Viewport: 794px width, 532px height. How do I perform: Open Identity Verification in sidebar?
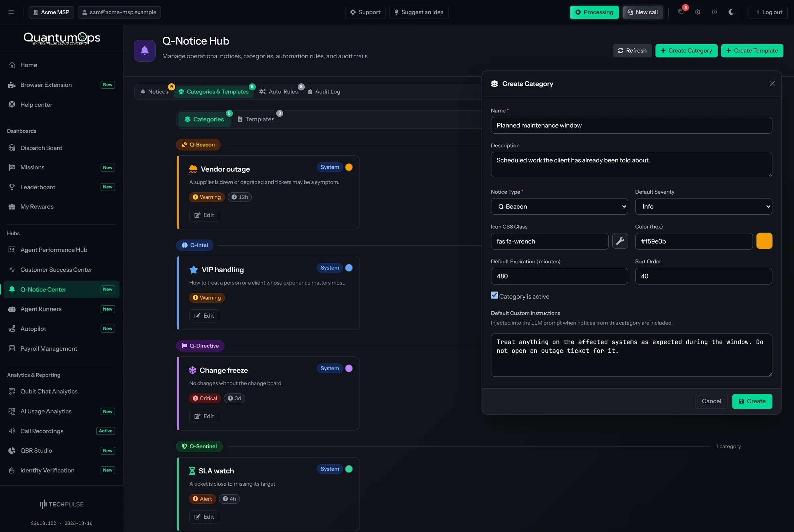62,470
